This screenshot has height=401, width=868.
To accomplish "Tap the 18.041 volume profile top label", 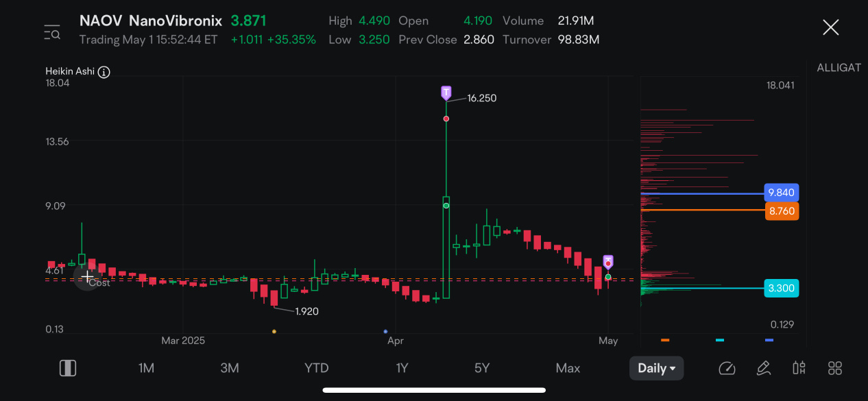I will 780,85.
